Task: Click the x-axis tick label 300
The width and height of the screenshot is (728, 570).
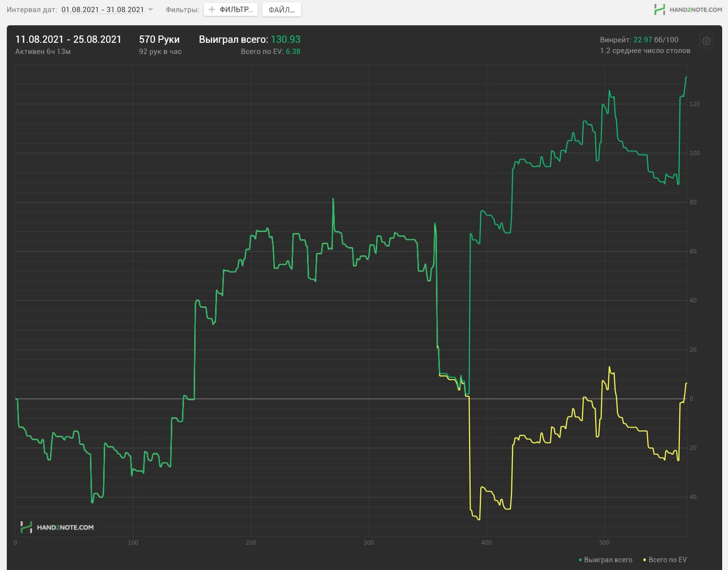Action: (368, 543)
